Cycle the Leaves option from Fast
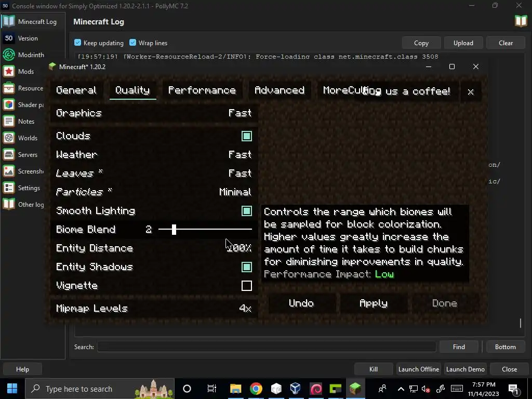 [x=154, y=174]
